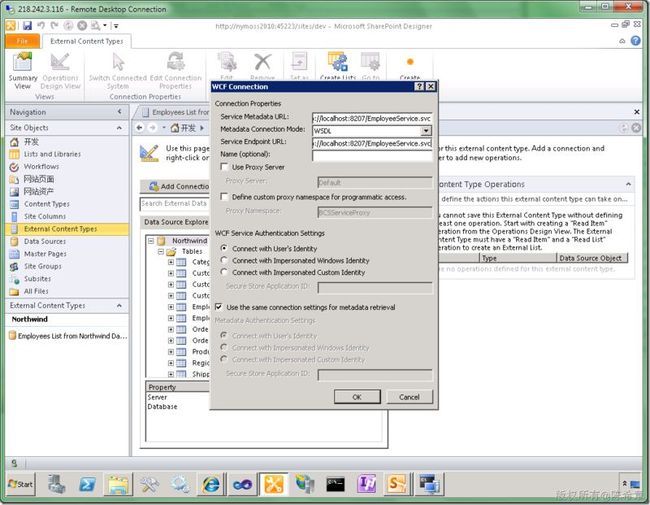Screen dimensions: 650x505
Task: Open Content Types in navigation
Action: [46, 204]
